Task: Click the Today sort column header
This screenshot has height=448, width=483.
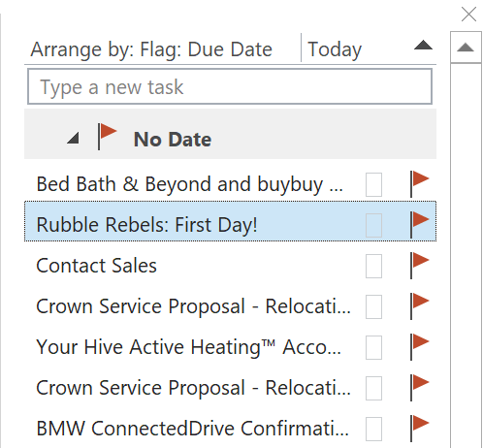Action: (x=335, y=49)
